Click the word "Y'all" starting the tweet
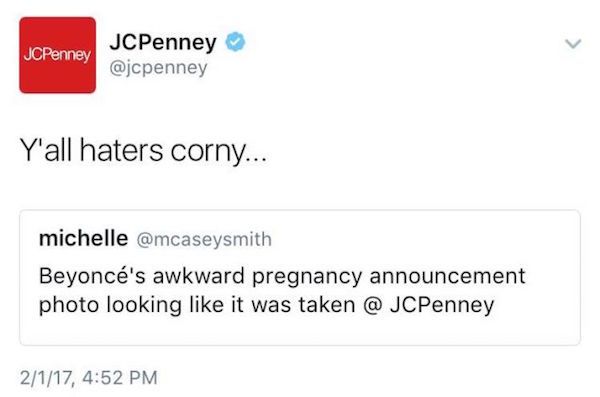600x397 pixels. (46, 150)
